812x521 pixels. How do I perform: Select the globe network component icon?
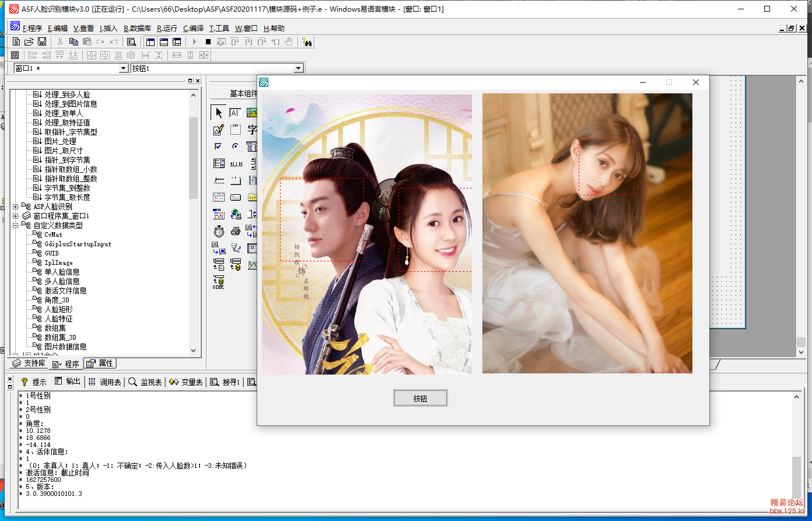point(235,214)
